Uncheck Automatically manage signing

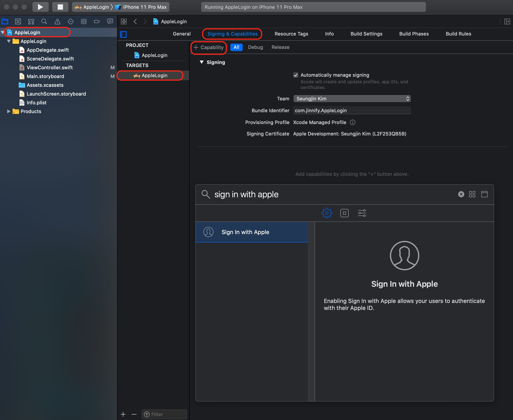[x=296, y=75]
